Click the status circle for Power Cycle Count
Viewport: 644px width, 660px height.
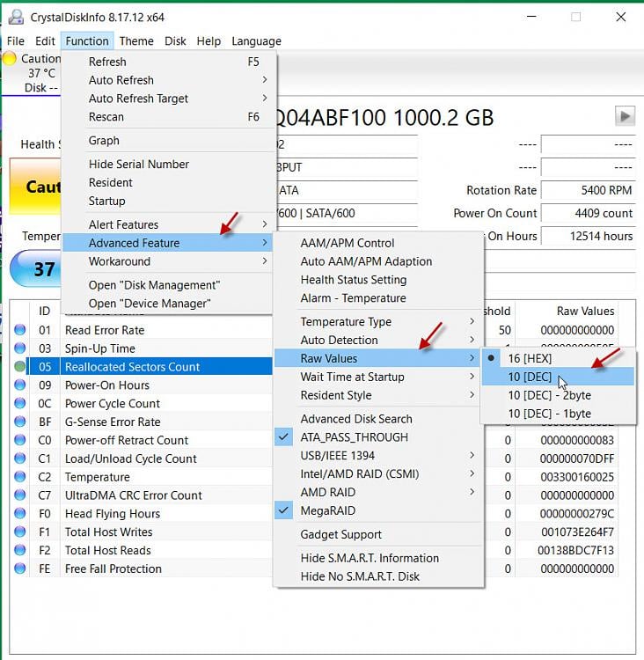[x=19, y=403]
